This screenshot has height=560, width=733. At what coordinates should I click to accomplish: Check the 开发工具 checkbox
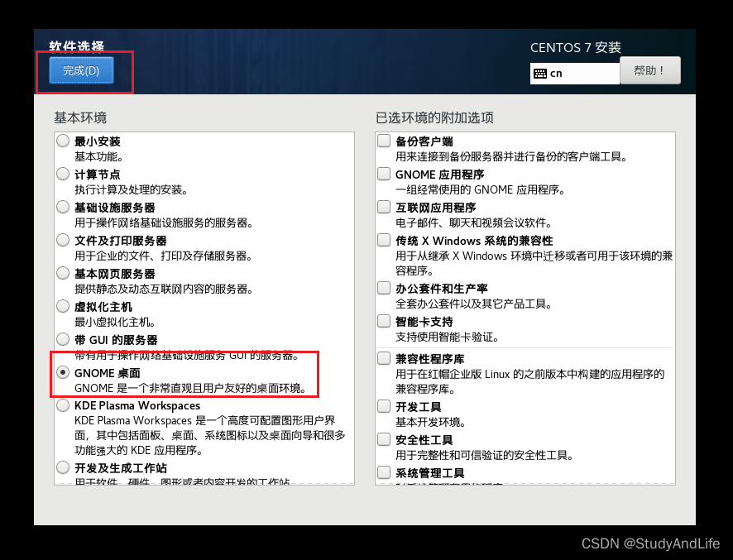coord(384,406)
